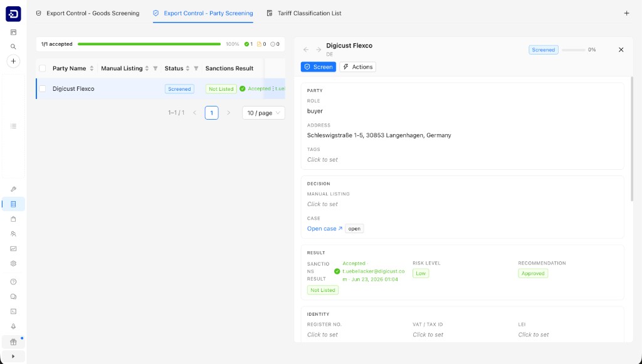Expand the sidebar with bottom arrow

13,356
